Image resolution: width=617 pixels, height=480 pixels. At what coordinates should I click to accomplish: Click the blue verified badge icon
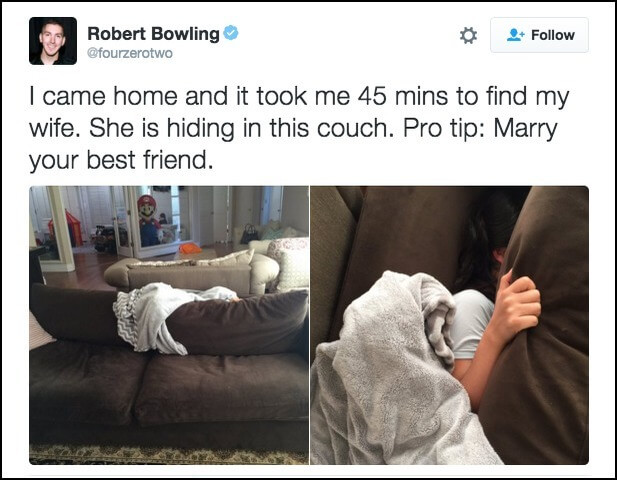coord(231,33)
